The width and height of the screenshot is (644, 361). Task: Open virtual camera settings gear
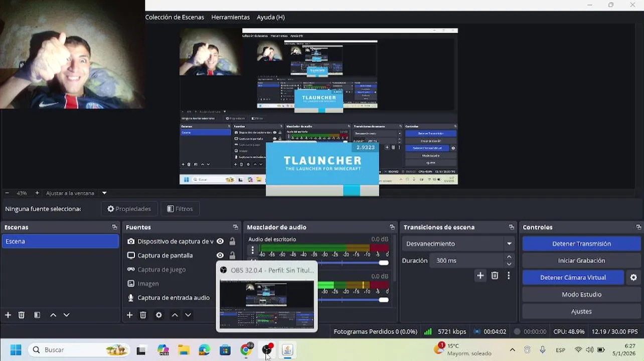(x=633, y=277)
